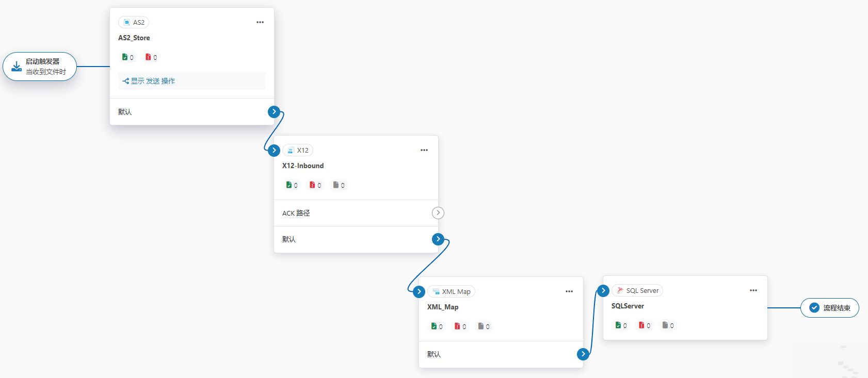Click the SQLServer input connector arrow
The width and height of the screenshot is (868, 378).
(x=603, y=291)
